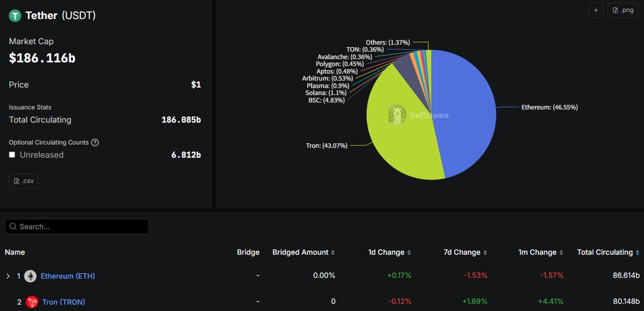
Task: Click the Tether logo icon
Action: (x=15, y=16)
